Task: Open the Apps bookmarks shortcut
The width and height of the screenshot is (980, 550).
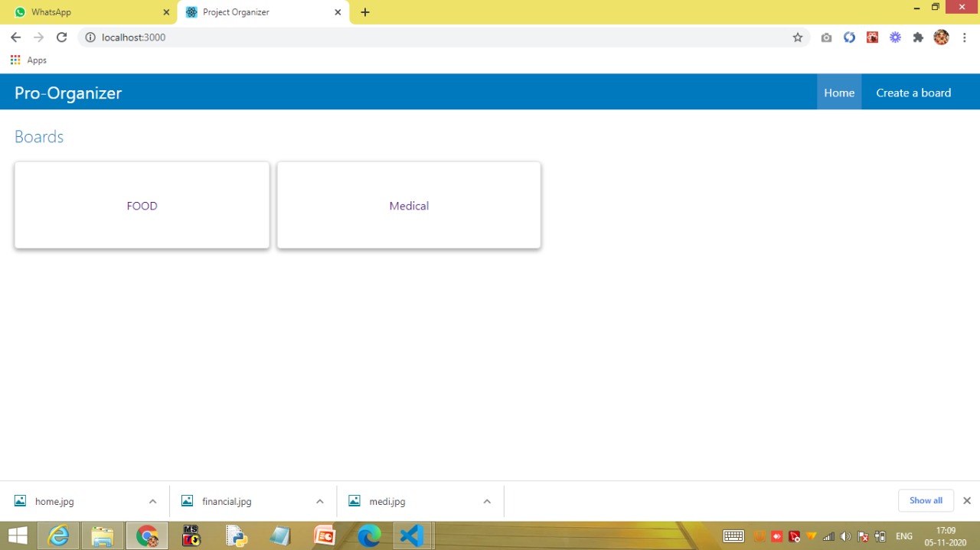Action: (28, 60)
